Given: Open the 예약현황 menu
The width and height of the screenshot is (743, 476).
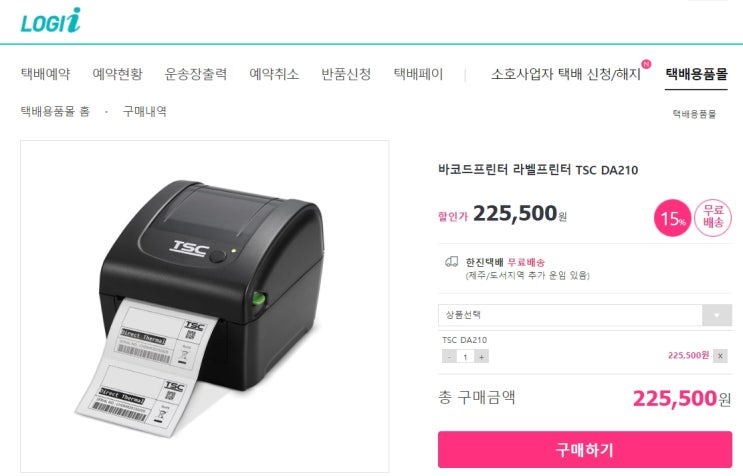Looking at the screenshot, I should pyautogui.click(x=118, y=74).
